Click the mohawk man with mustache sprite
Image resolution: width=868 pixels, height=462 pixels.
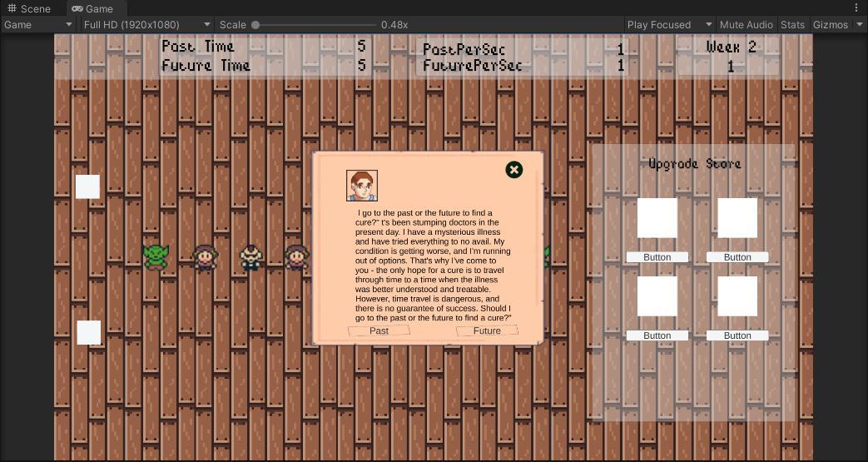click(x=250, y=257)
